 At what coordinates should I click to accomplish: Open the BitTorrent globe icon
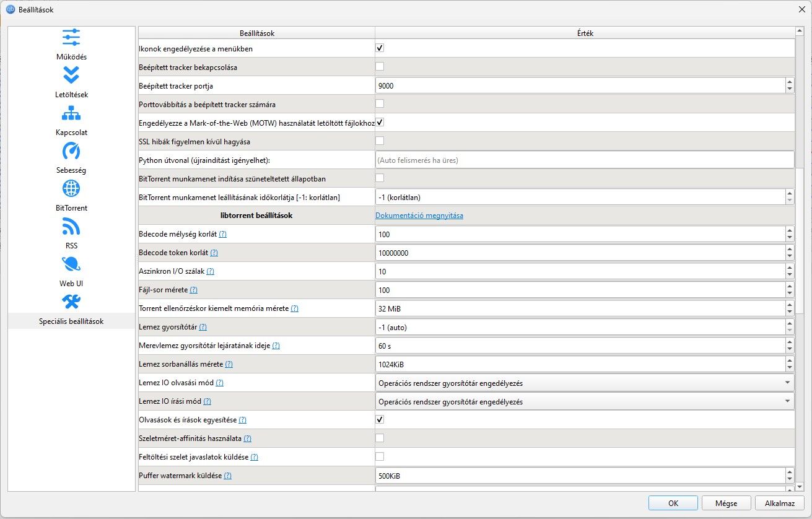coord(71,188)
